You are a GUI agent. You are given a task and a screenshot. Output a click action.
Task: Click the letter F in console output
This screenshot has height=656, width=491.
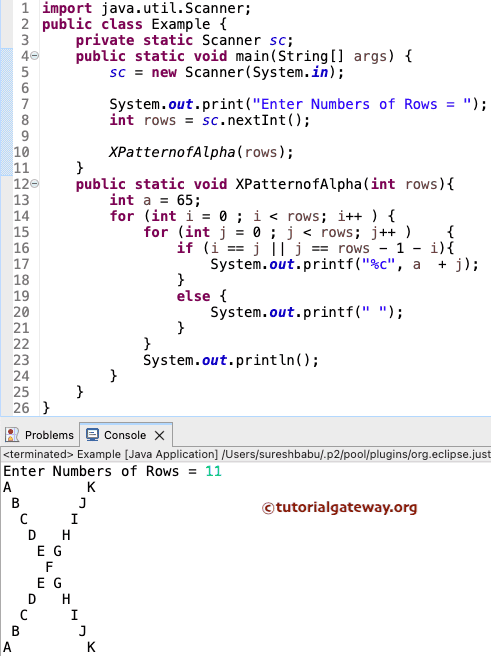pyautogui.click(x=49, y=567)
